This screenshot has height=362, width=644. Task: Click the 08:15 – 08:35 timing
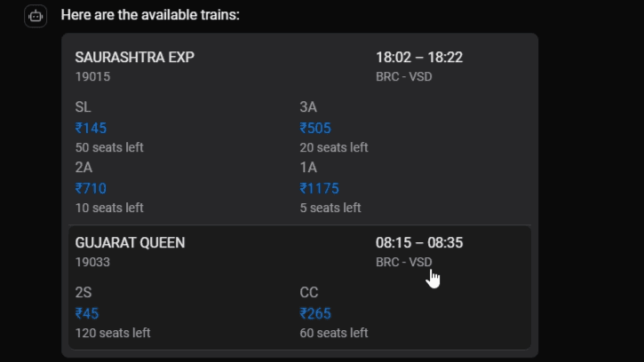[419, 243]
